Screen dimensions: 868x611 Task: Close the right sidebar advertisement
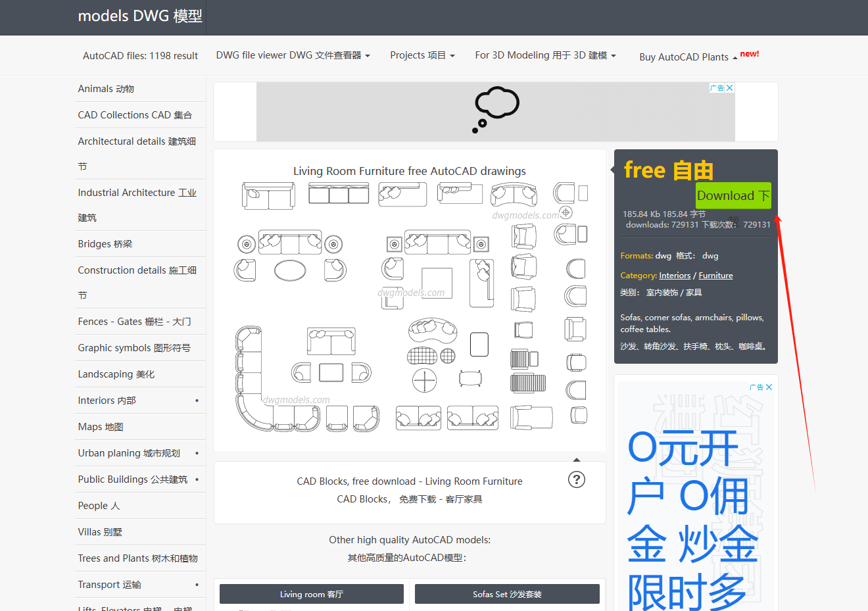coord(768,387)
